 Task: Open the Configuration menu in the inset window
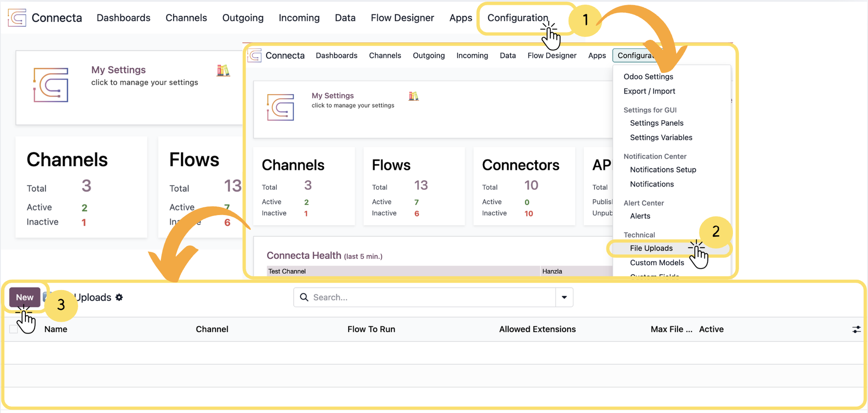point(635,56)
